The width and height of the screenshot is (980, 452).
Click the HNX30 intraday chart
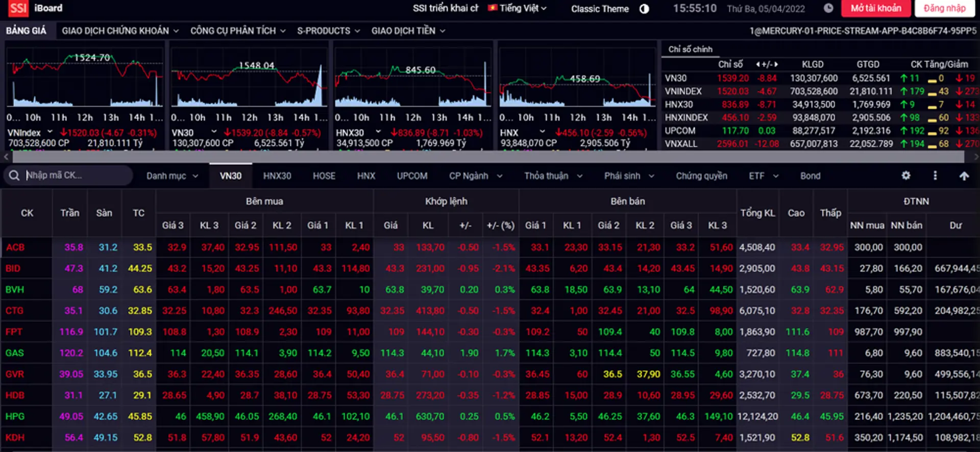tap(413, 78)
